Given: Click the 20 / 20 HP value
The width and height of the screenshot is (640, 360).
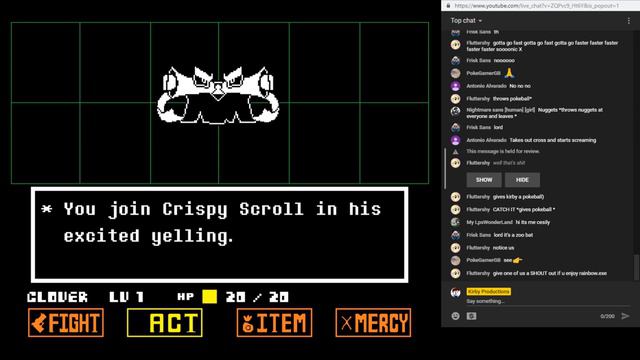Looking at the screenshot, I should 258,297.
